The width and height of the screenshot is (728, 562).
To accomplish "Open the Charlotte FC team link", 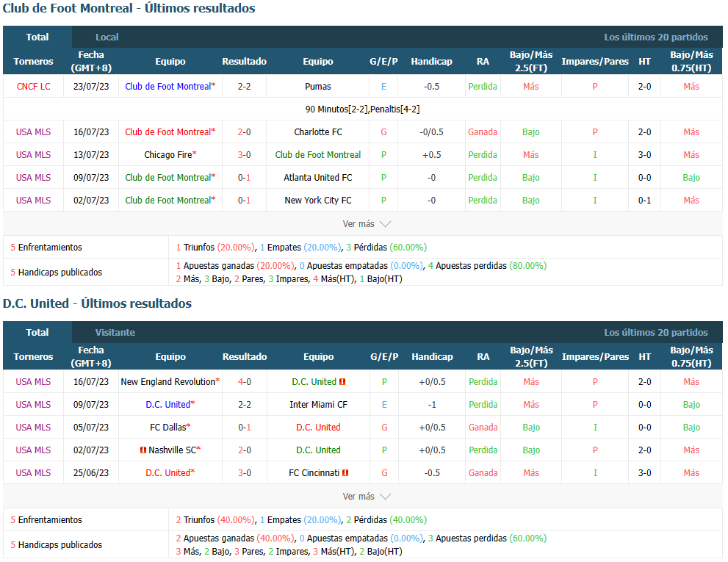I will [x=318, y=132].
